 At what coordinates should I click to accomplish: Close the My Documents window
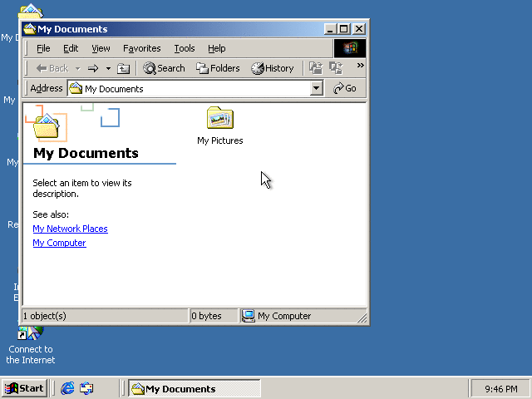(x=359, y=29)
